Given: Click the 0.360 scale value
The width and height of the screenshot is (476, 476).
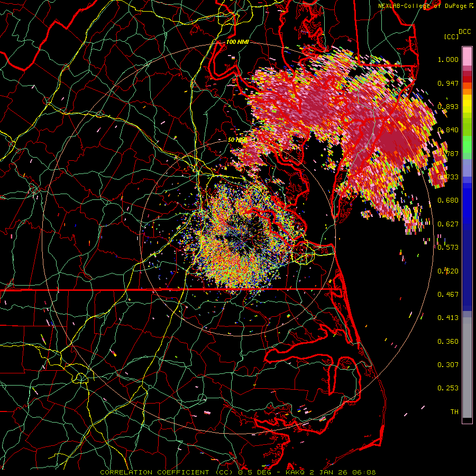Looking at the screenshot, I should (448, 342).
